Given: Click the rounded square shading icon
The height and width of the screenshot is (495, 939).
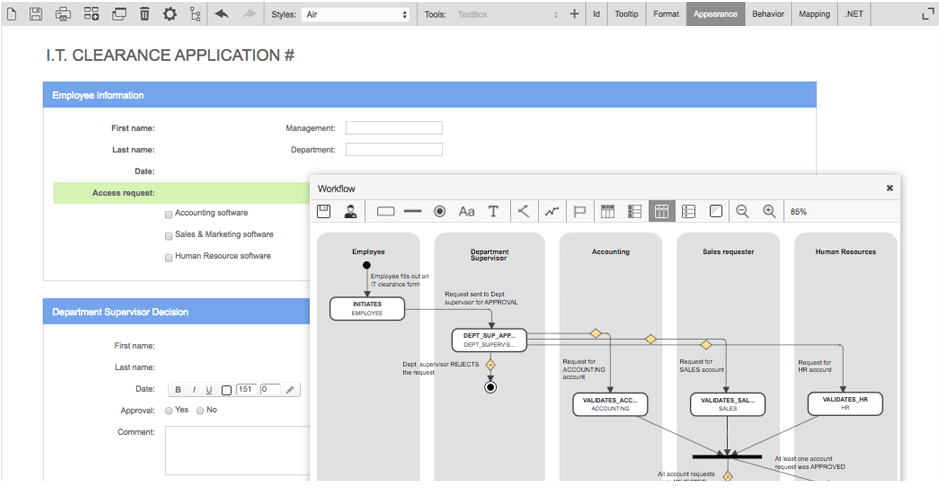Looking at the screenshot, I should [716, 211].
